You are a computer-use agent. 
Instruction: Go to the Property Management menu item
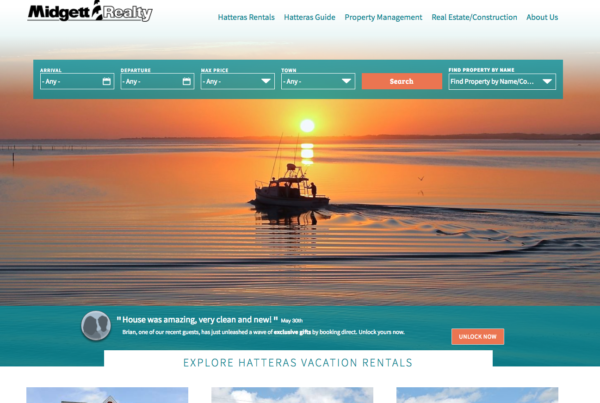point(383,17)
